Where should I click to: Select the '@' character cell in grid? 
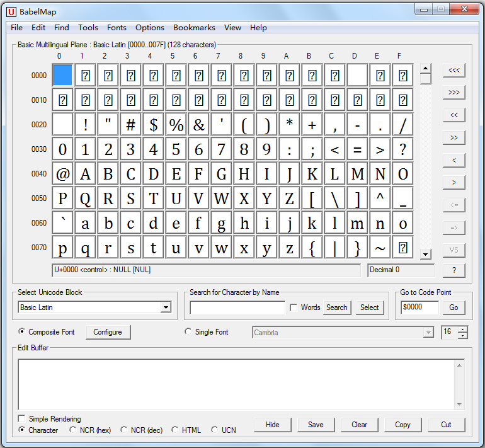point(62,174)
